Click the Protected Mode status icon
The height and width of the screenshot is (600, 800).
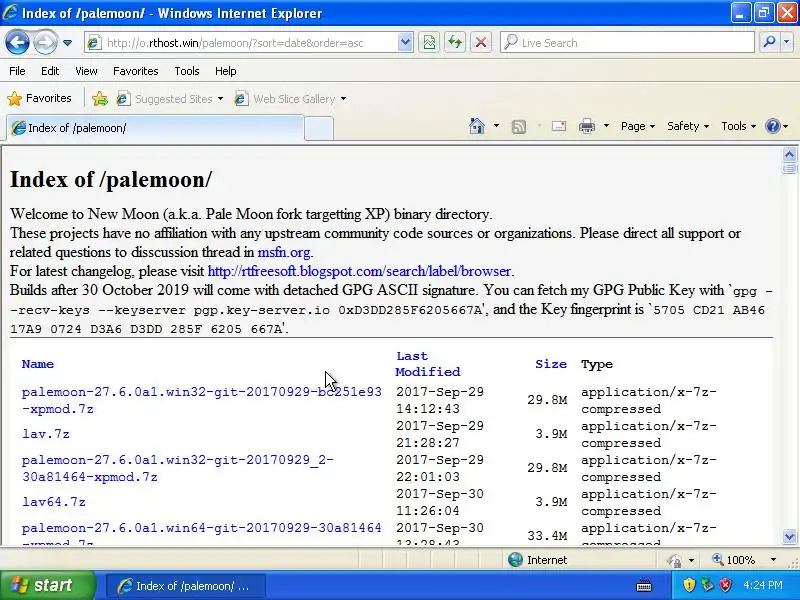(x=675, y=560)
